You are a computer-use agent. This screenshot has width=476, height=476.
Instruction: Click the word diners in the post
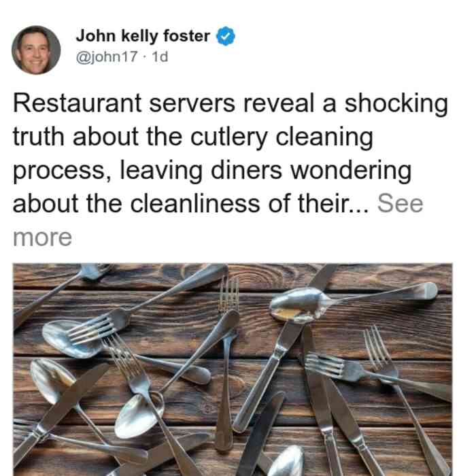[x=246, y=170]
